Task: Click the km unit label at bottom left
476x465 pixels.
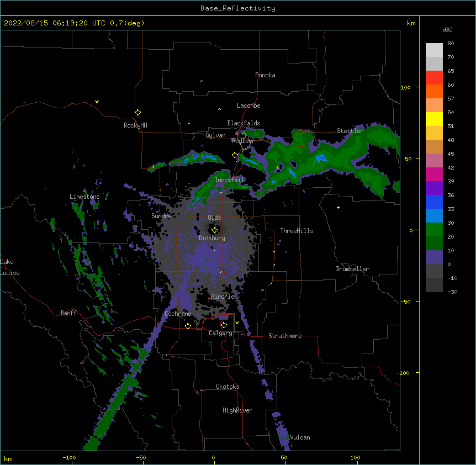Action: (x=8, y=458)
